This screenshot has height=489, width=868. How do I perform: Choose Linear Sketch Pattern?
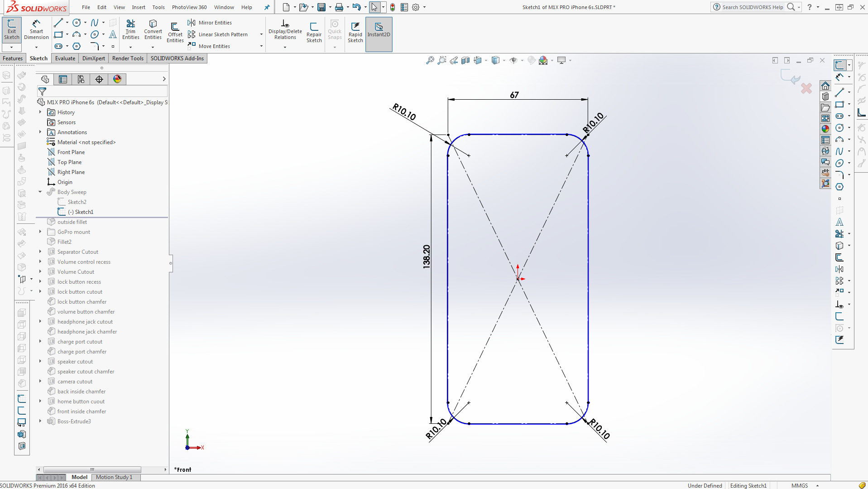(218, 34)
